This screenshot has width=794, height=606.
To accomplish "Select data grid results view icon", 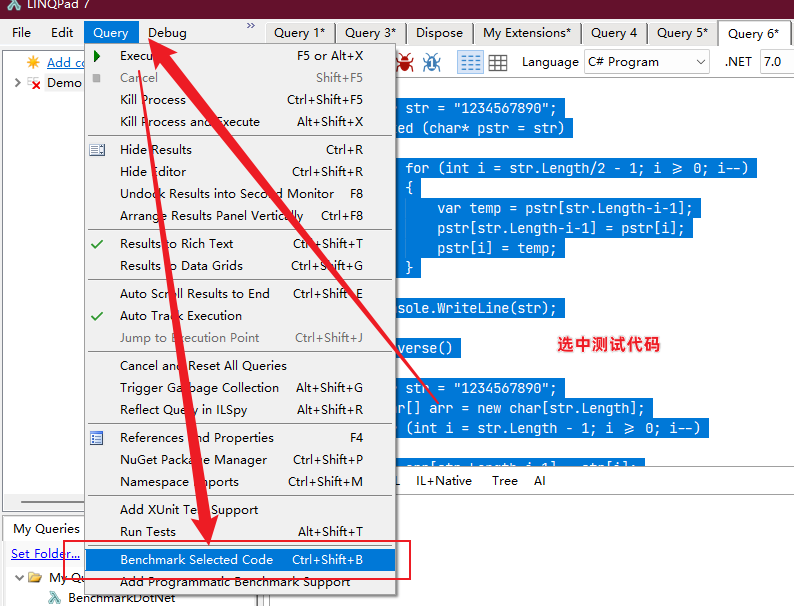I will (x=497, y=62).
